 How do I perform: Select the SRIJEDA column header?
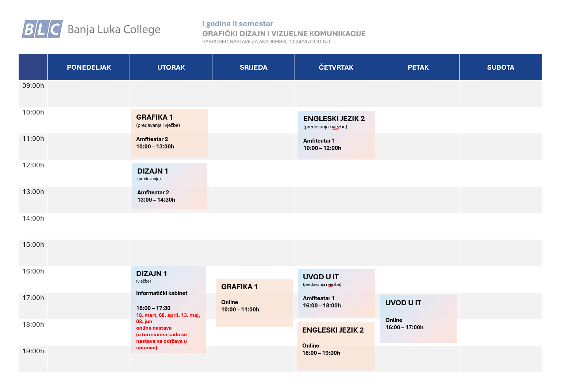(x=254, y=67)
